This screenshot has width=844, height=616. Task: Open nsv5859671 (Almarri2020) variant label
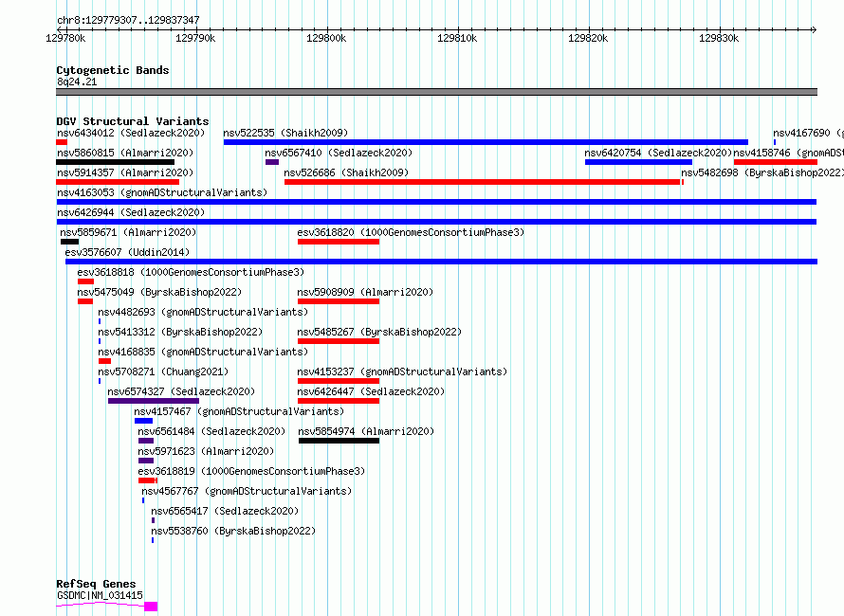pyautogui.click(x=128, y=232)
